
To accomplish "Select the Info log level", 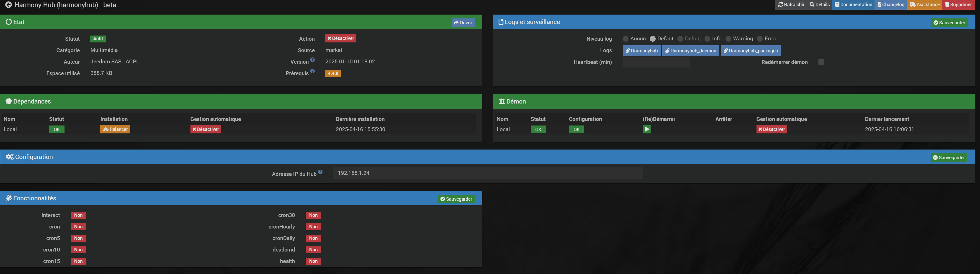I will (707, 39).
